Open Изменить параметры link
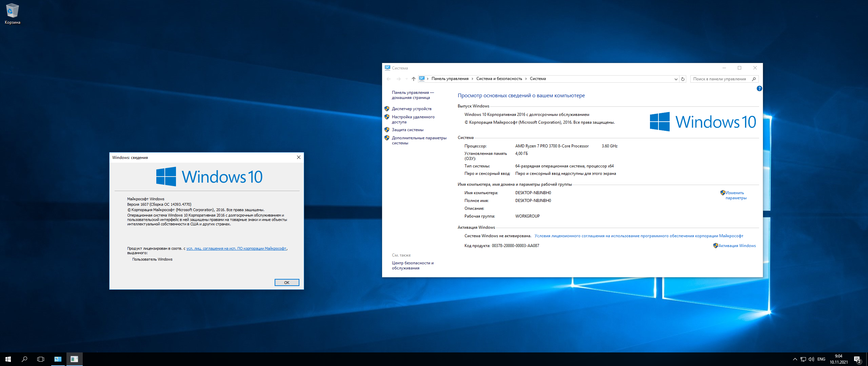 click(736, 195)
